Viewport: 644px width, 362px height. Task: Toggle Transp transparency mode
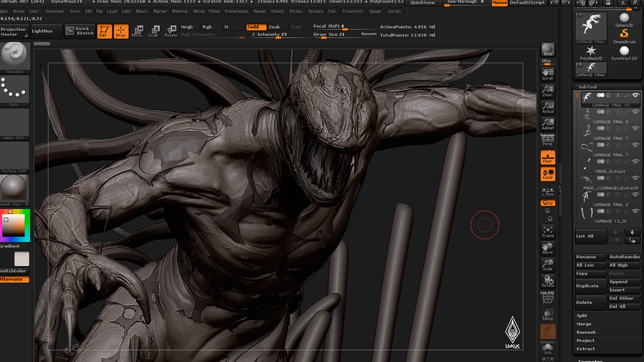click(548, 315)
